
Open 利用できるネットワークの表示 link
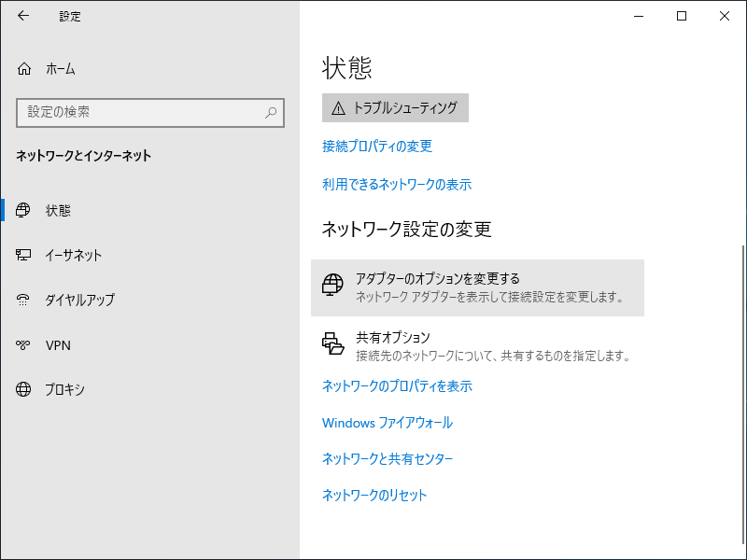tap(397, 184)
